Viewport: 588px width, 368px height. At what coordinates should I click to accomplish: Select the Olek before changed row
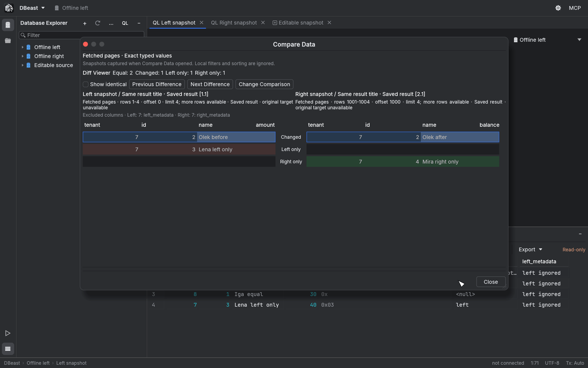click(x=179, y=137)
